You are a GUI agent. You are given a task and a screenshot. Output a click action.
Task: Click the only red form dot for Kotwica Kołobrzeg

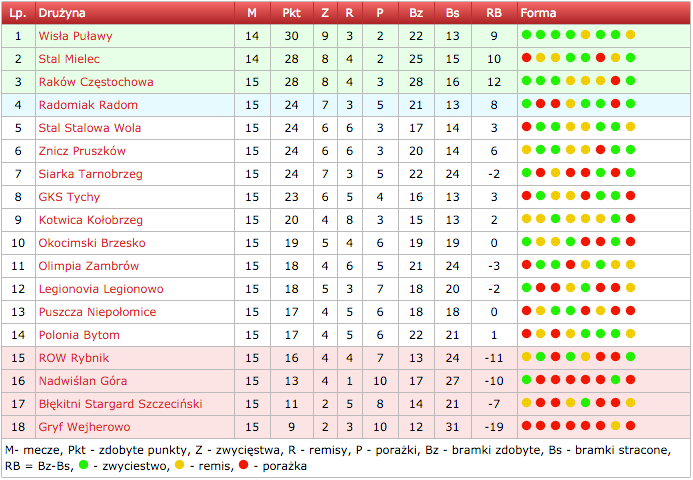click(x=631, y=220)
